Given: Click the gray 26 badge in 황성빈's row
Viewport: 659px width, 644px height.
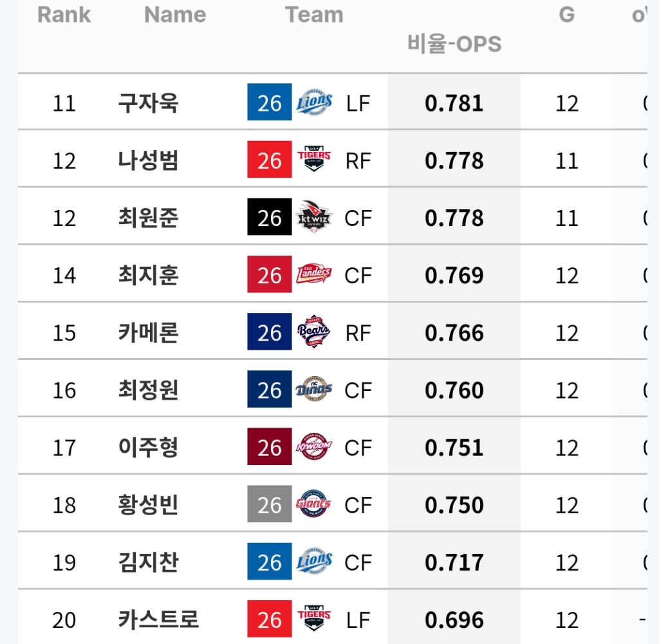Looking at the screenshot, I should 270,504.
